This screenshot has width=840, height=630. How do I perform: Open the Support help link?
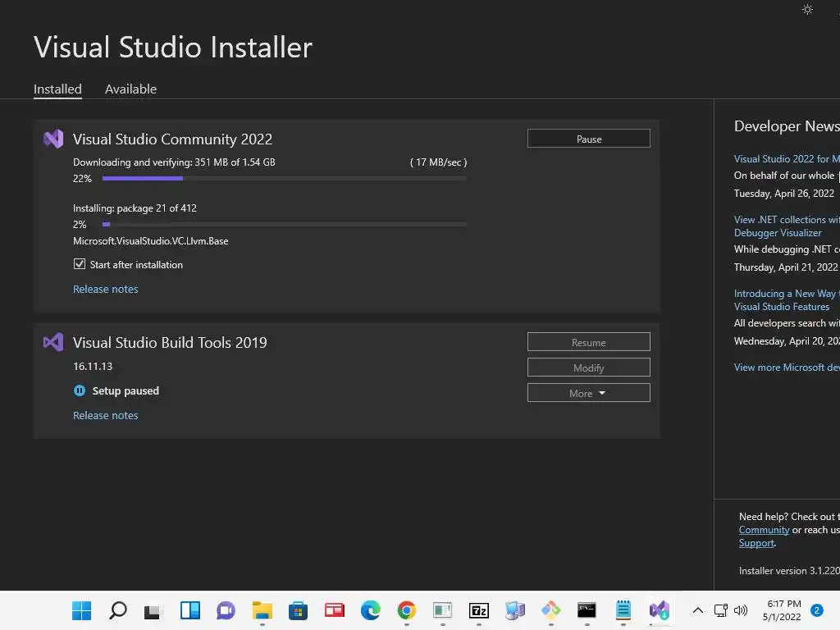(756, 543)
